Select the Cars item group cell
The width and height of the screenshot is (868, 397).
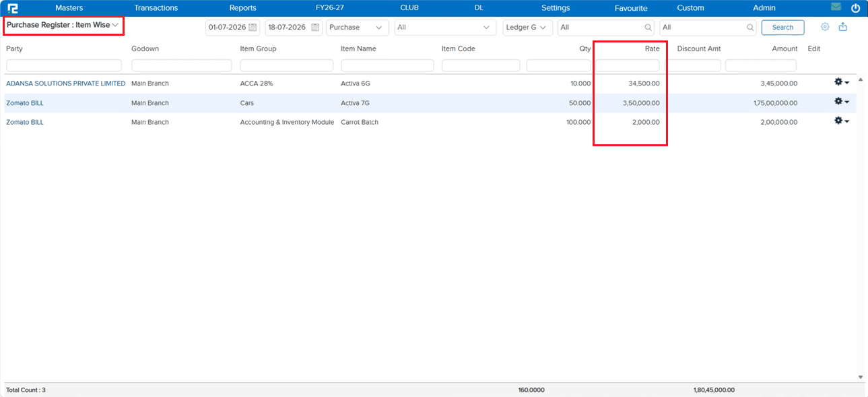[x=247, y=103]
